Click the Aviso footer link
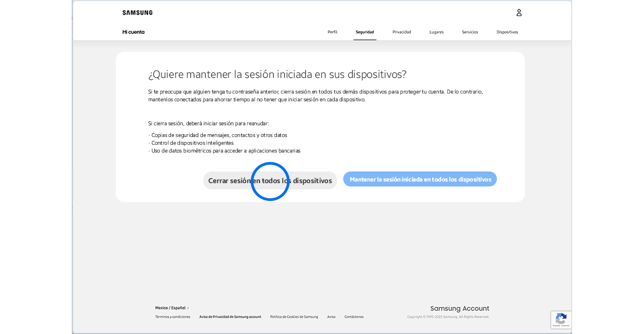This screenshot has height=334, width=644. click(x=331, y=316)
